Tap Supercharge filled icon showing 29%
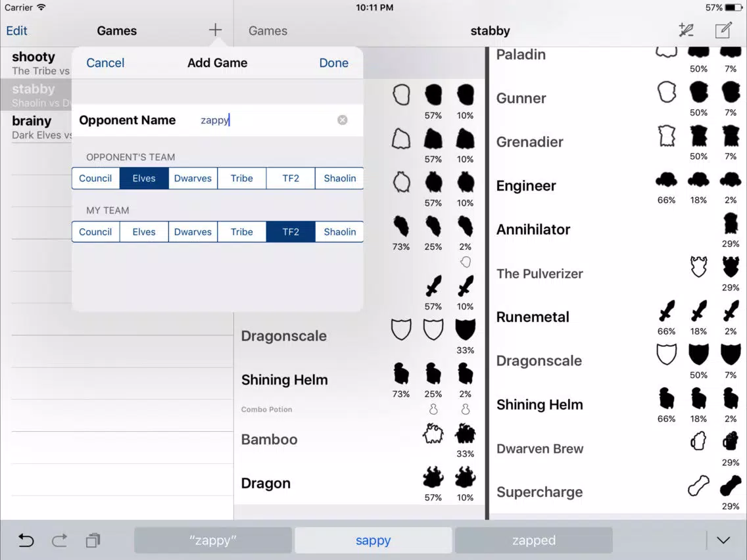Image resolution: width=747 pixels, height=560 pixels. coord(731,486)
